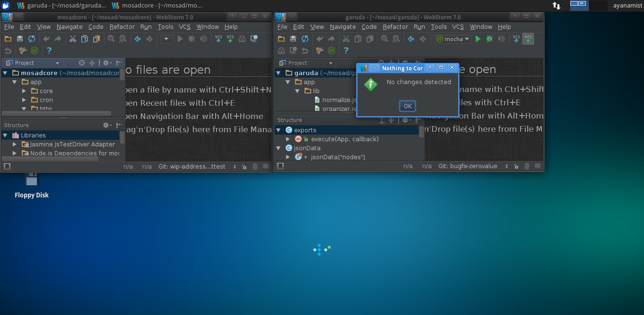Open Refactor menu in mosadcore window
The image size is (644, 315).
(122, 27)
